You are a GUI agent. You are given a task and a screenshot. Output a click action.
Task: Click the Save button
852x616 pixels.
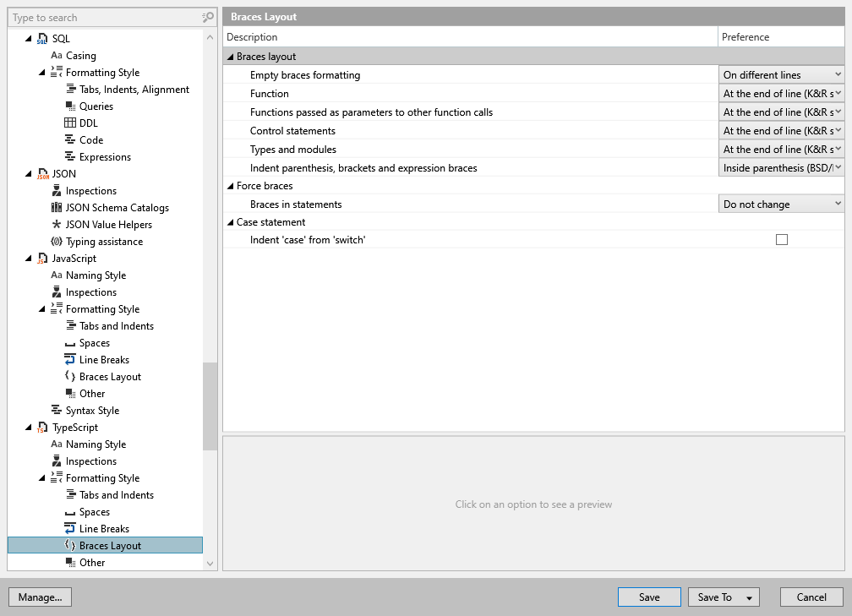pyautogui.click(x=649, y=597)
